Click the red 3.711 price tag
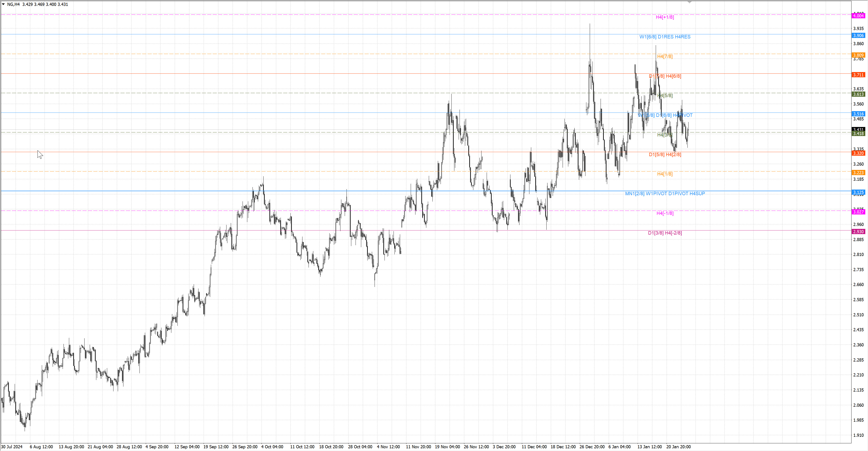This screenshot has height=451, width=868. click(858, 75)
